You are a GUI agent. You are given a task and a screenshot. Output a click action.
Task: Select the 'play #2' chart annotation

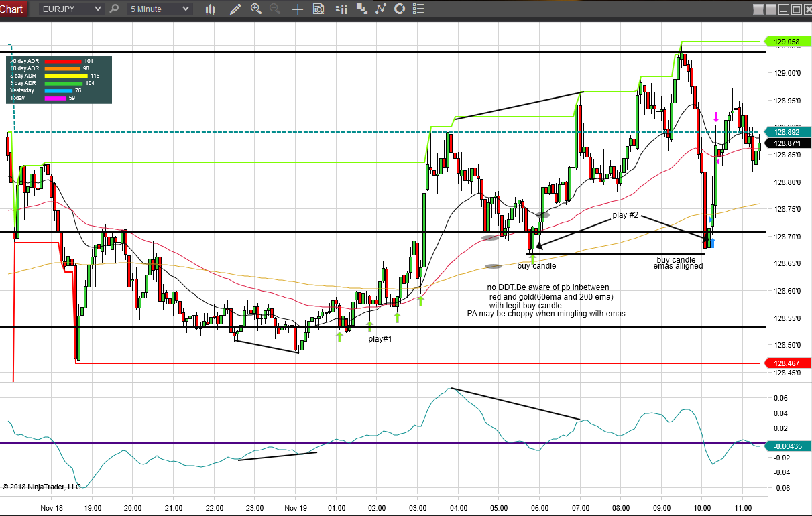pyautogui.click(x=626, y=215)
